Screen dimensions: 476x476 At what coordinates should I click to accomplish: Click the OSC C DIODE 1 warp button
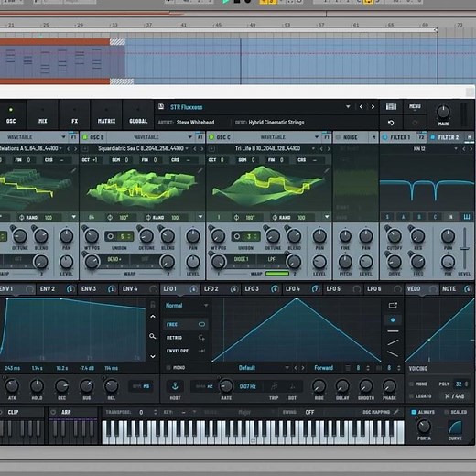[x=241, y=259]
